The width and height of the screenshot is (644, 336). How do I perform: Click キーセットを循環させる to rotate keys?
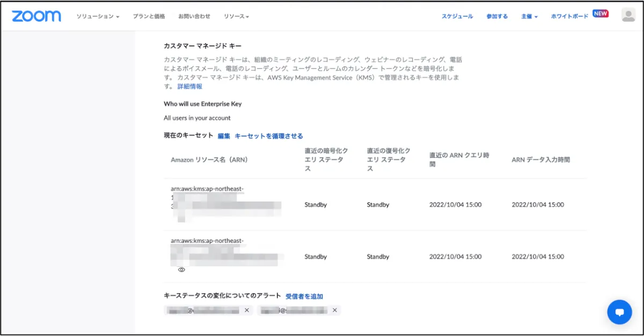point(269,136)
